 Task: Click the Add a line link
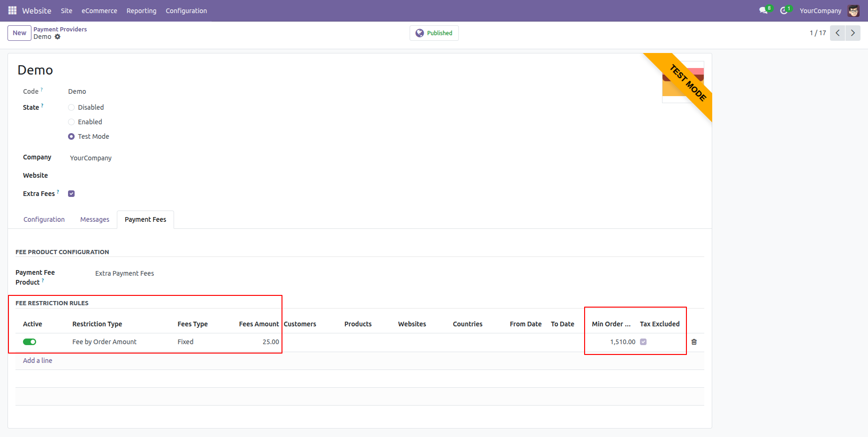(x=38, y=361)
